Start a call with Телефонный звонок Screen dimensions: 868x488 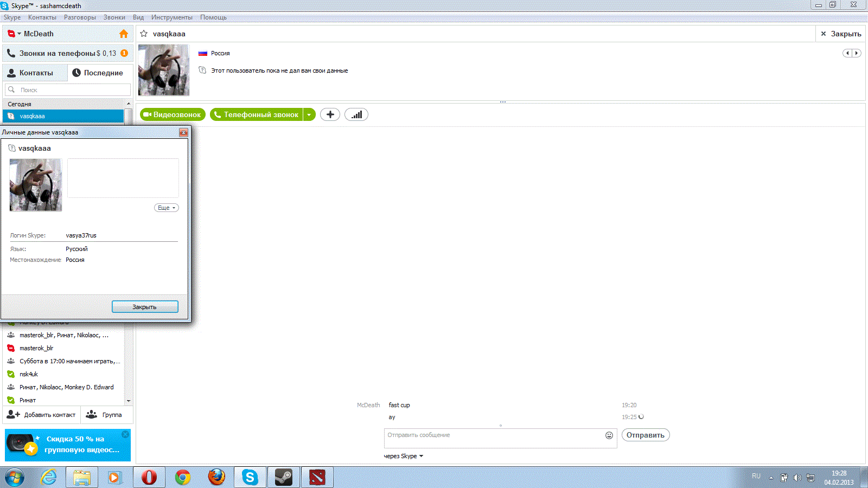tap(257, 114)
